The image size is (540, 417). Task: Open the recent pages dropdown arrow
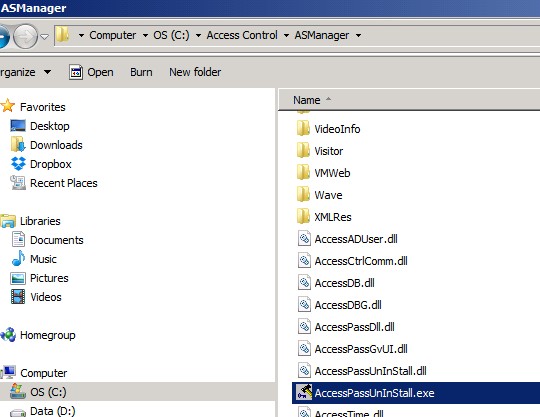(x=44, y=36)
